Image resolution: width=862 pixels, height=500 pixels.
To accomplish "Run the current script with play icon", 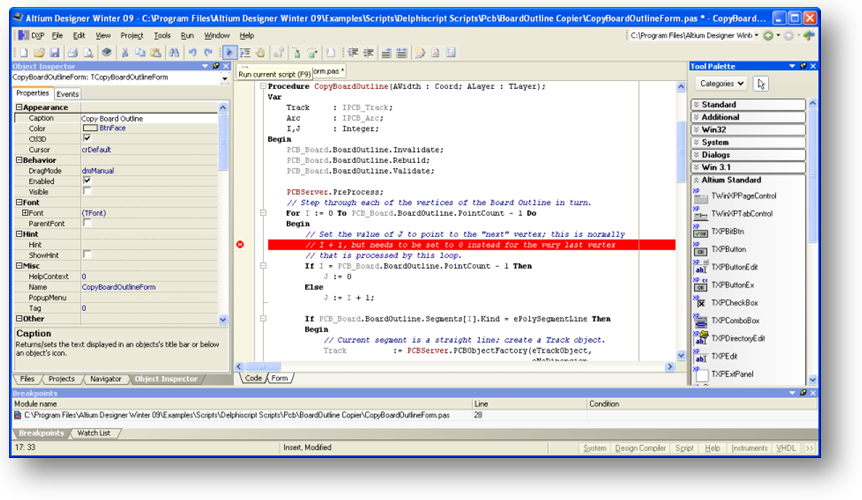I will [229, 53].
